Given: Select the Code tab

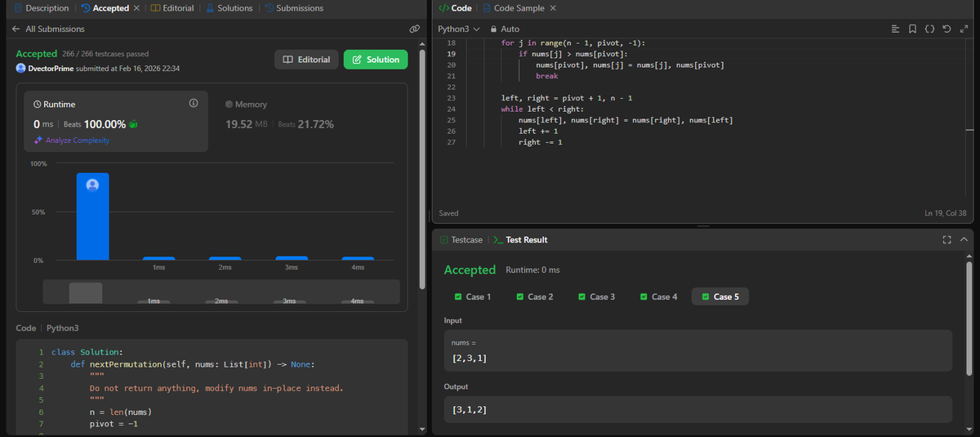Looking at the screenshot, I should point(455,8).
